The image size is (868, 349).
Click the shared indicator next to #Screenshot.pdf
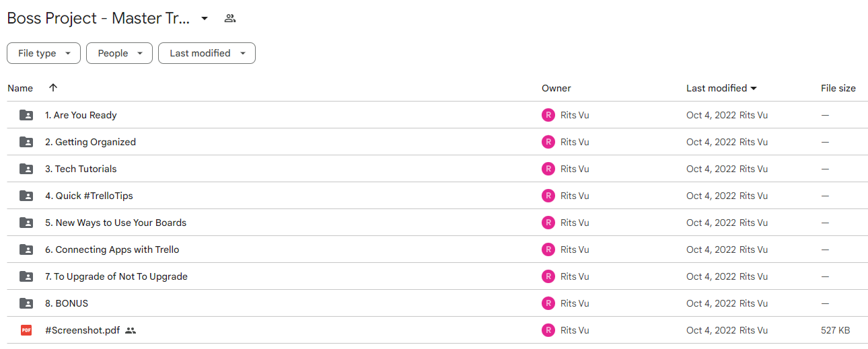[131, 330]
